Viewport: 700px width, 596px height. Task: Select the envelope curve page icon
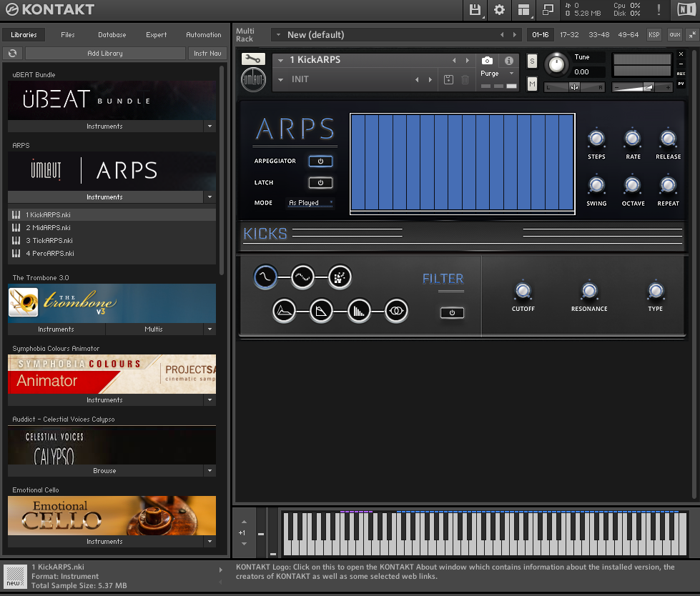pos(284,310)
